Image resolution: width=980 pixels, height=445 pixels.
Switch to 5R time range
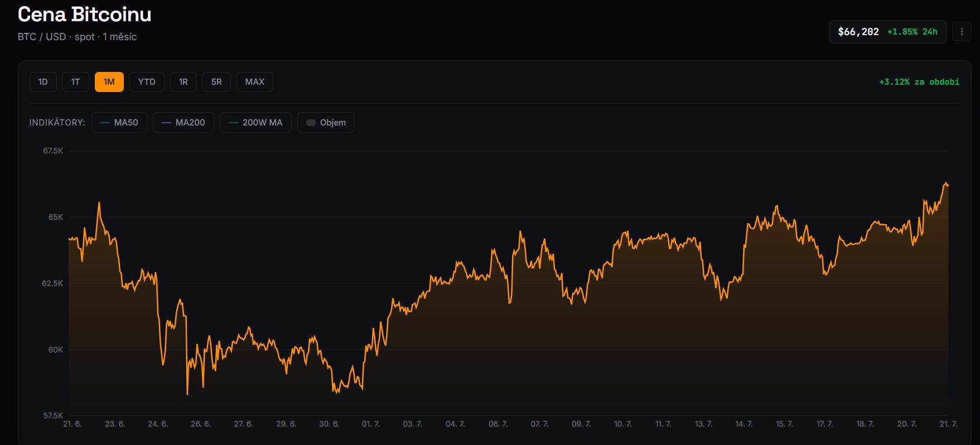(216, 82)
